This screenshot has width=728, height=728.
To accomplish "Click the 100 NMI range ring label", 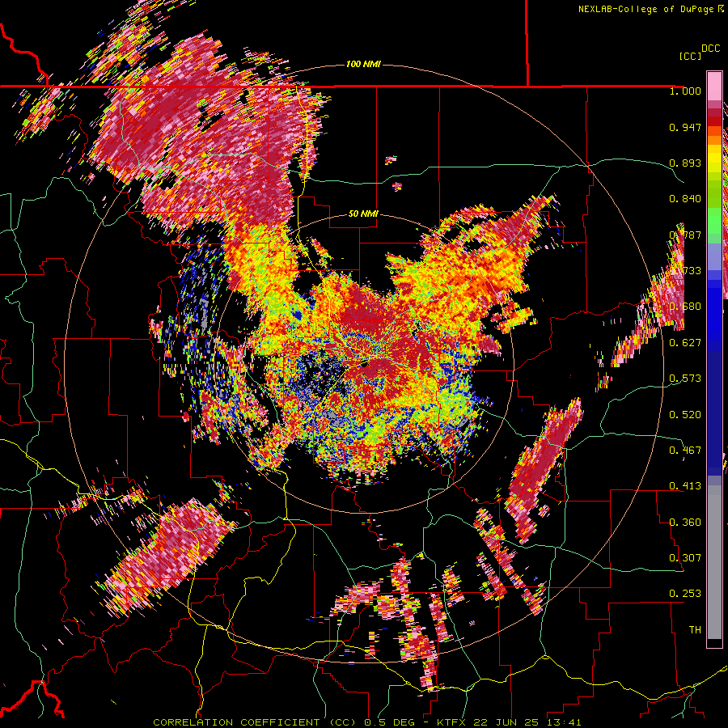I will click(363, 64).
